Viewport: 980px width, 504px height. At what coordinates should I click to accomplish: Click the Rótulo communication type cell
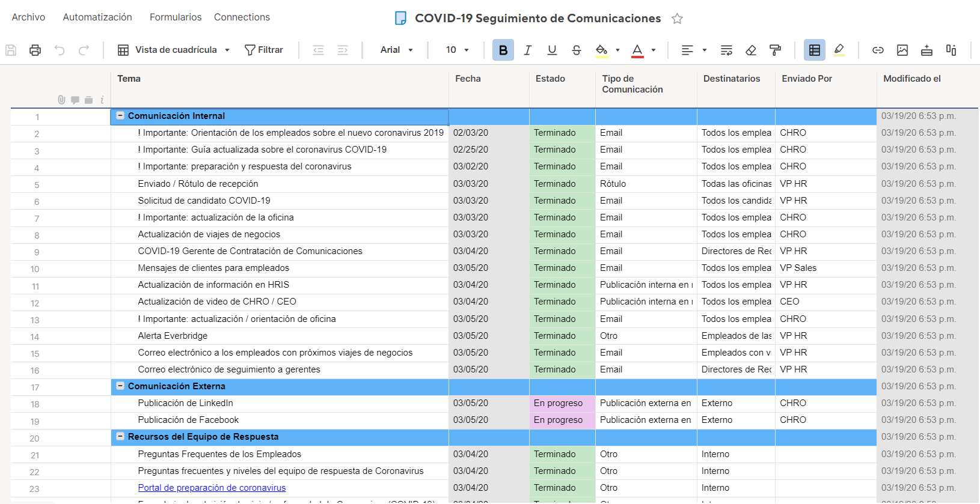click(646, 184)
